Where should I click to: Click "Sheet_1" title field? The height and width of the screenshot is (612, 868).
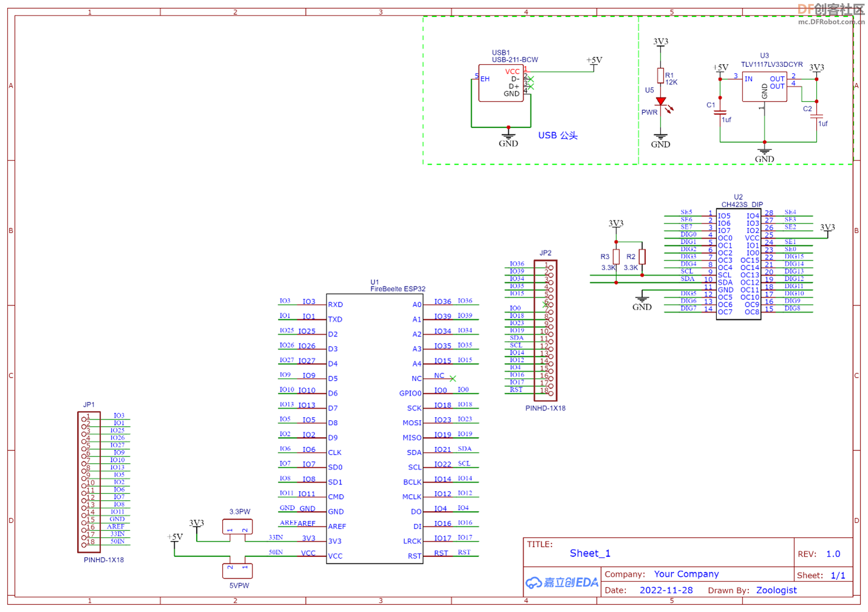tap(590, 553)
